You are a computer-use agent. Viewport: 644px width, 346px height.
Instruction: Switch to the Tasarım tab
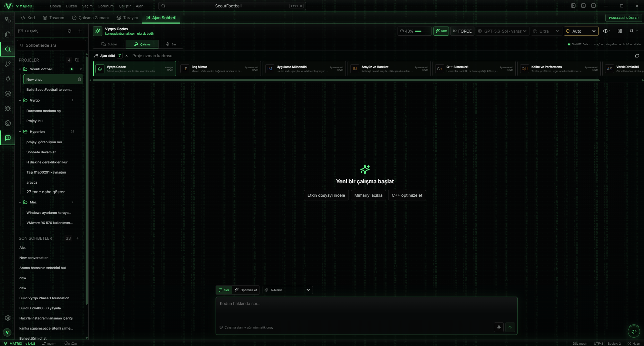pyautogui.click(x=53, y=18)
